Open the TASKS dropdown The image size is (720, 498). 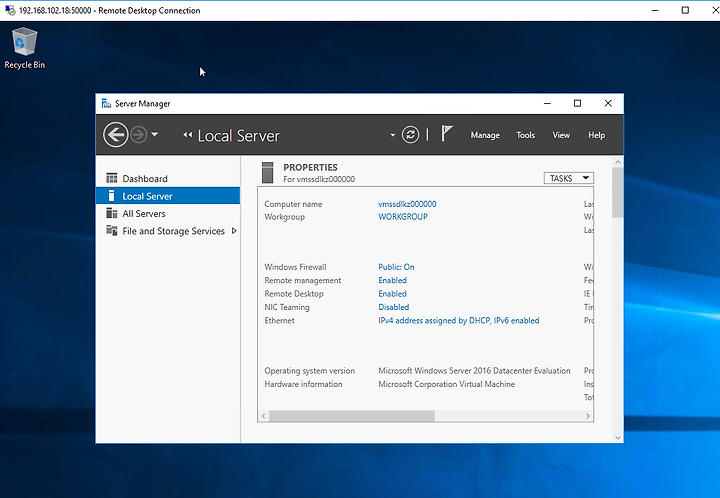click(568, 178)
